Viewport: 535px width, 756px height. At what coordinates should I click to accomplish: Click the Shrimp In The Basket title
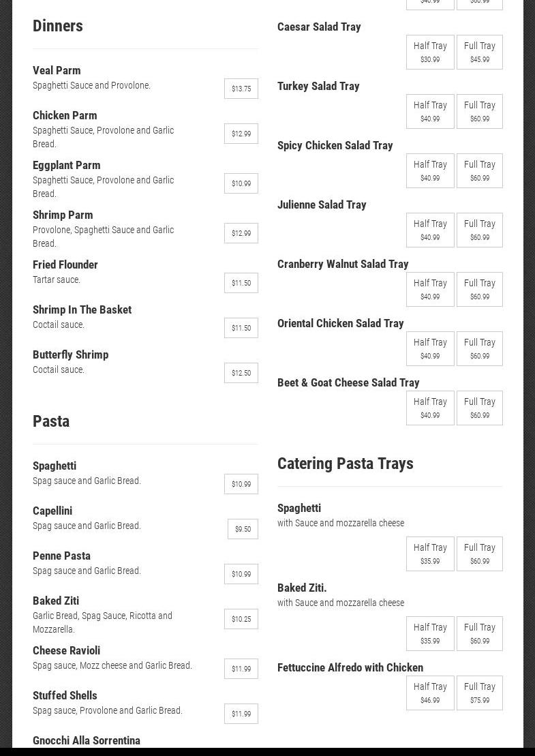[x=82, y=309]
